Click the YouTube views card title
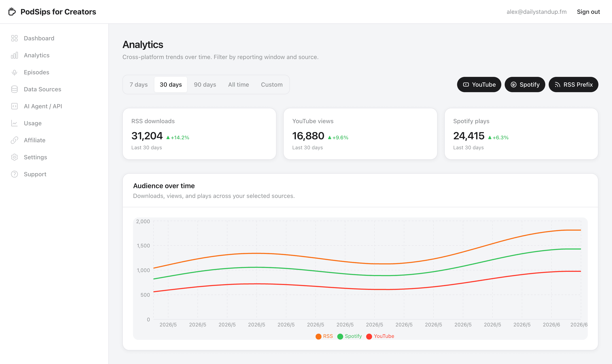The width and height of the screenshot is (612, 364). coord(313,121)
